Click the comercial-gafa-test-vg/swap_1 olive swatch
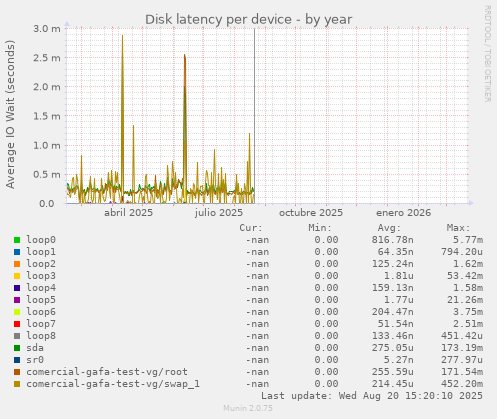 coord(17,384)
